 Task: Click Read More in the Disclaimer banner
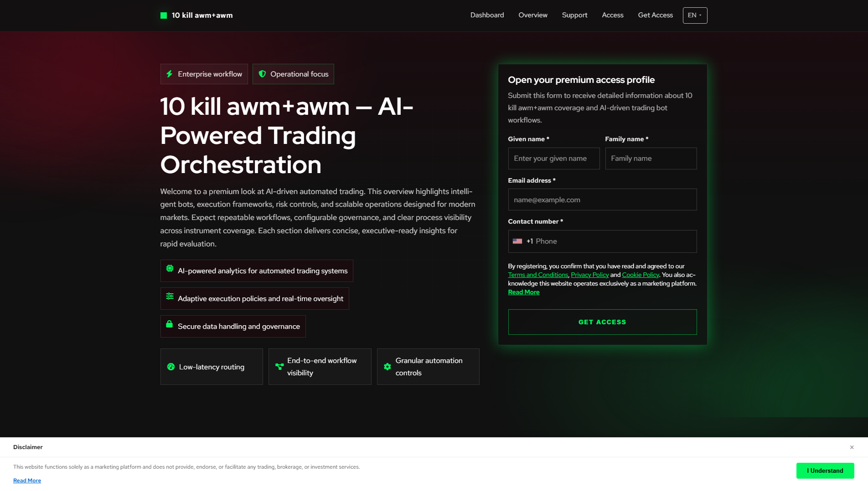point(27,481)
